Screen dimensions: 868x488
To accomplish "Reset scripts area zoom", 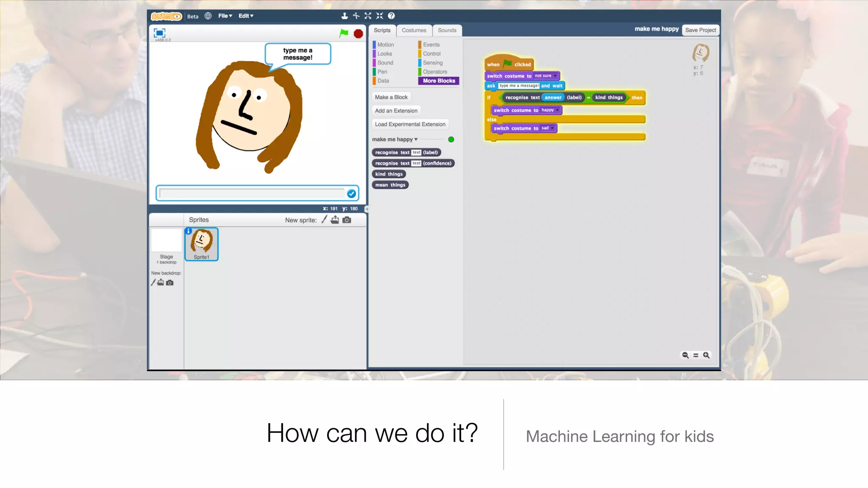I will coord(696,355).
